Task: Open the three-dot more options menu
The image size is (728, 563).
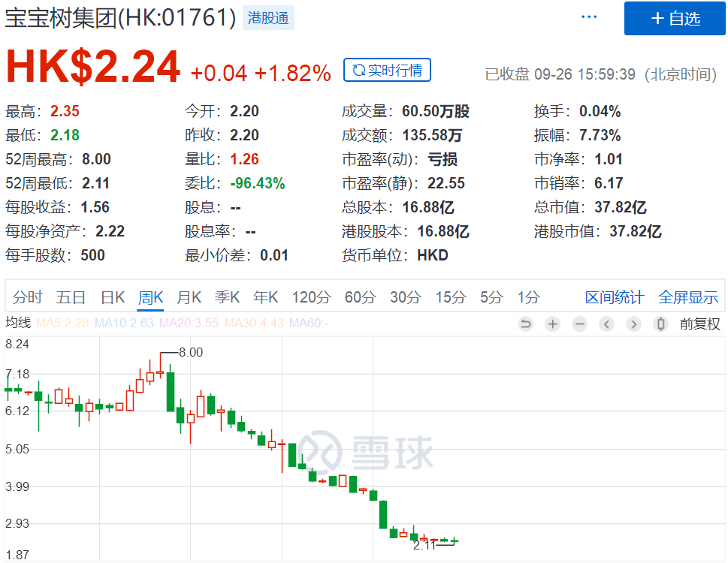Action: point(589,17)
